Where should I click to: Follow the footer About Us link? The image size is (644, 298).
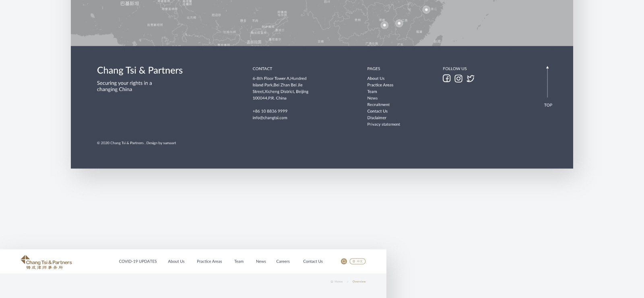click(376, 79)
